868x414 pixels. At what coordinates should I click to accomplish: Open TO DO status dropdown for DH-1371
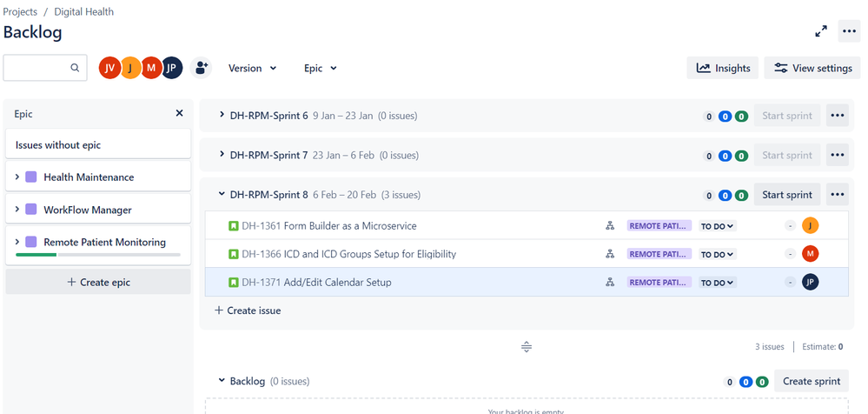717,283
